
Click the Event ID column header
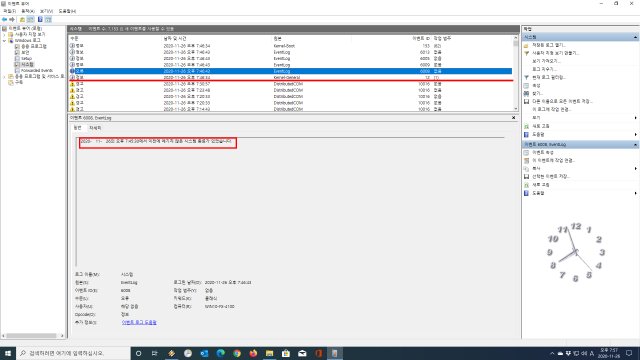420,38
